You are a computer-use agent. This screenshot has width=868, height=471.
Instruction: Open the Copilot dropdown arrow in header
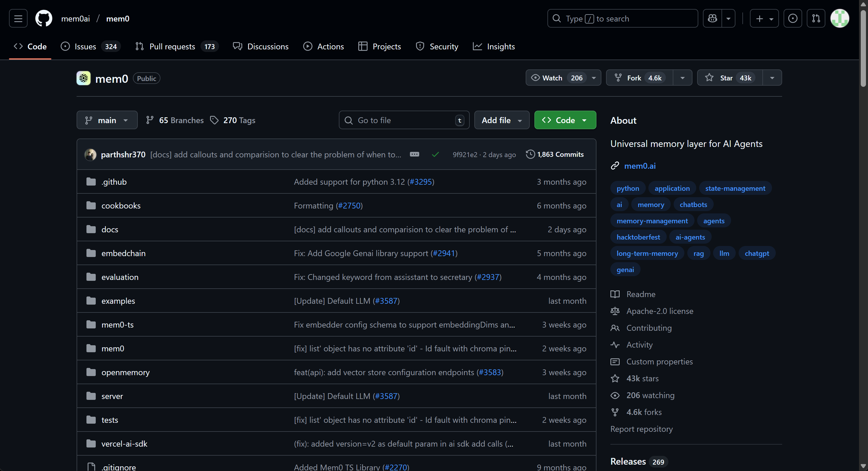click(728, 19)
